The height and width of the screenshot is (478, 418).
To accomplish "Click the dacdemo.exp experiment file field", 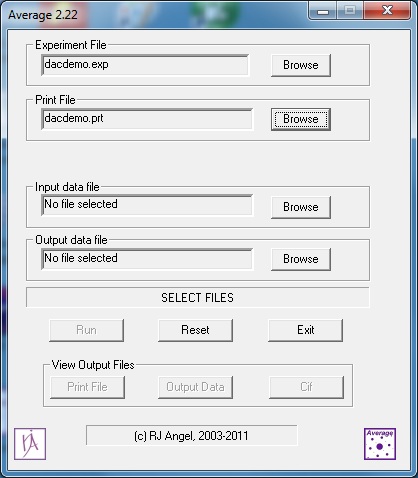I will coord(145,65).
